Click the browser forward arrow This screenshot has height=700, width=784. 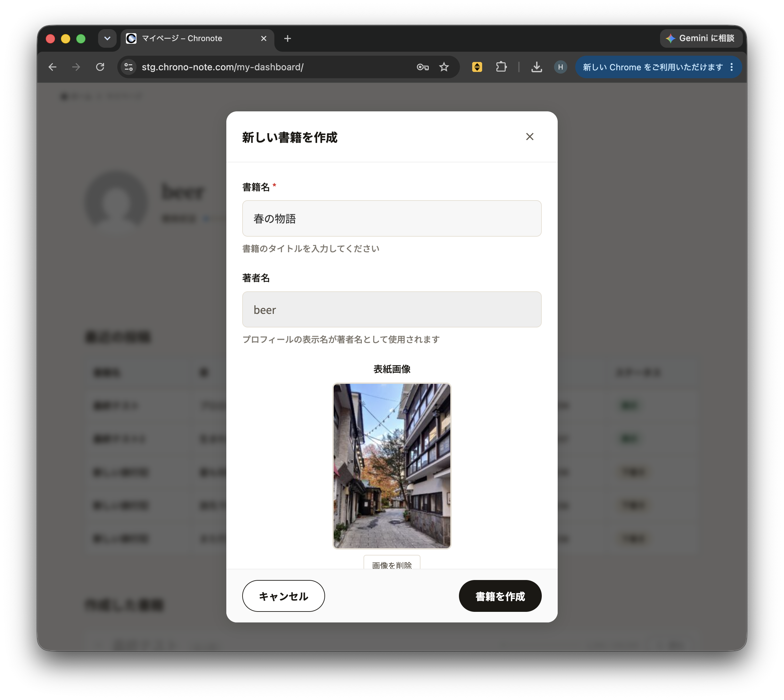coord(76,67)
